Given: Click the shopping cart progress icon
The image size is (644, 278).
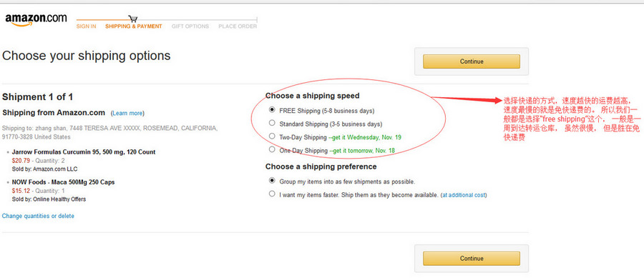Looking at the screenshot, I should click(x=132, y=19).
